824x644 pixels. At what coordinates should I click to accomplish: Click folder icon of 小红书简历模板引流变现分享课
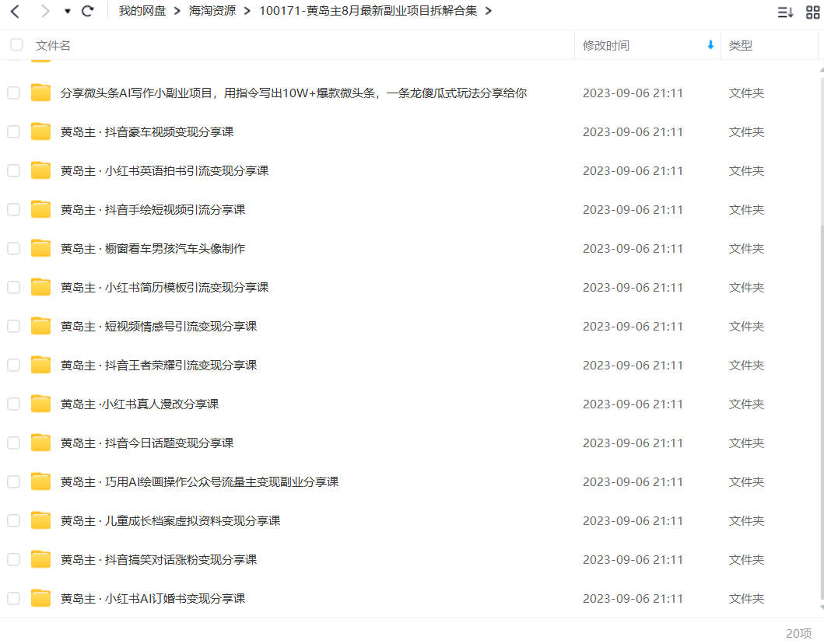(x=40, y=287)
